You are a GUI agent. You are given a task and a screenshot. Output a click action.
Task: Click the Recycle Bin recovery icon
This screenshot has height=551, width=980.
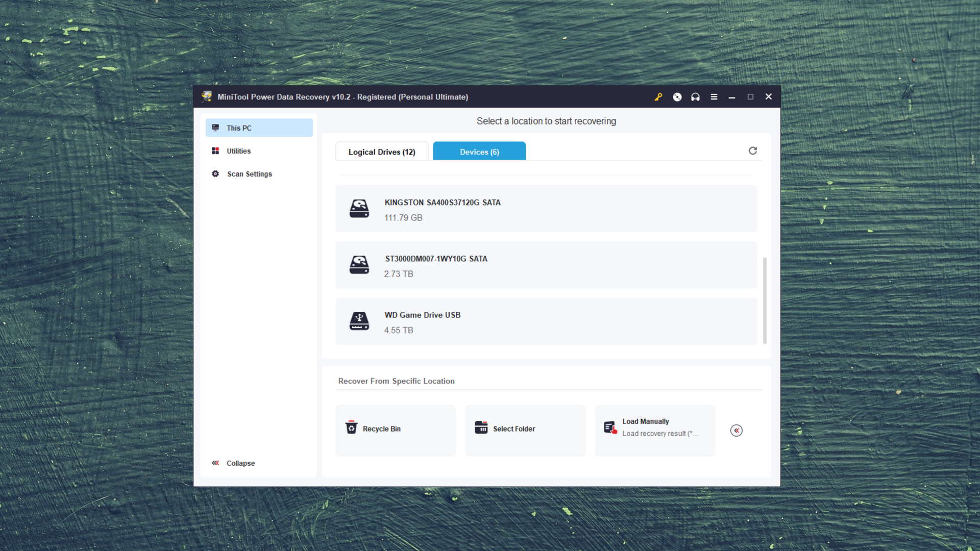pyautogui.click(x=351, y=429)
